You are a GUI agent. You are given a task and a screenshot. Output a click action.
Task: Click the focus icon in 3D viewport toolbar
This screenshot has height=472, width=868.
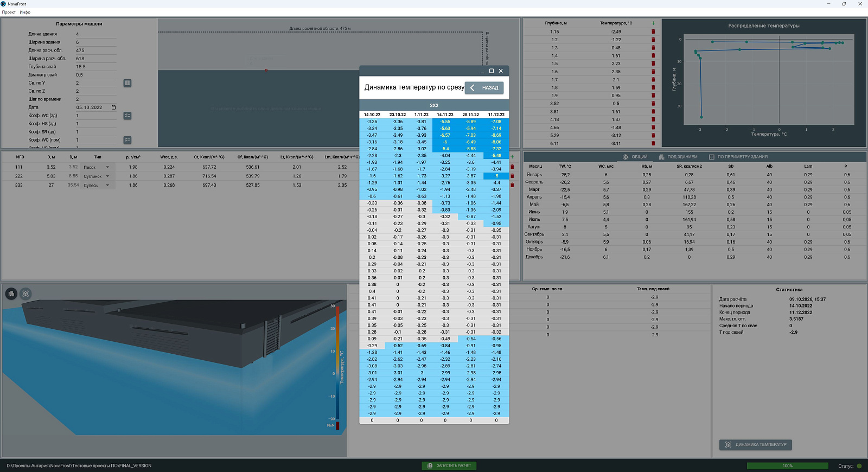tap(25, 294)
